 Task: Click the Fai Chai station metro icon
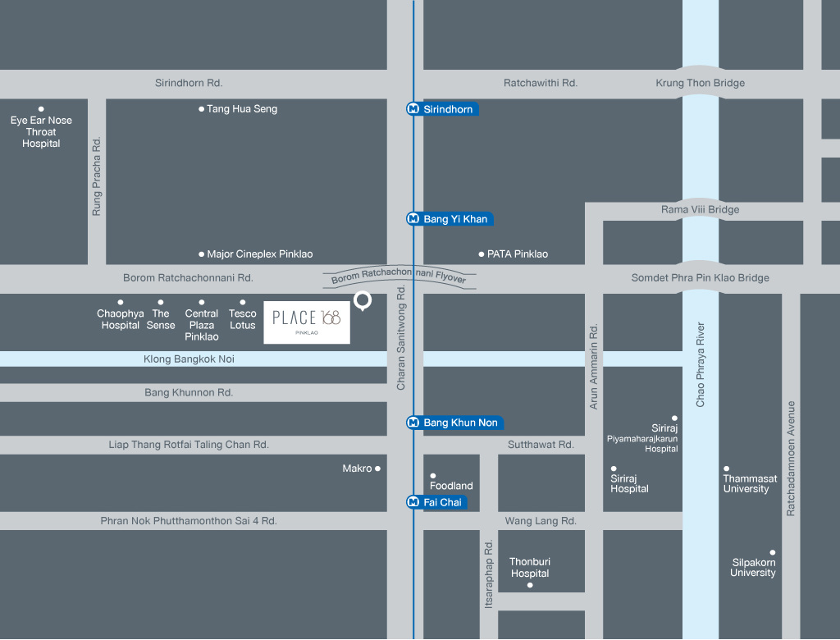point(413,502)
